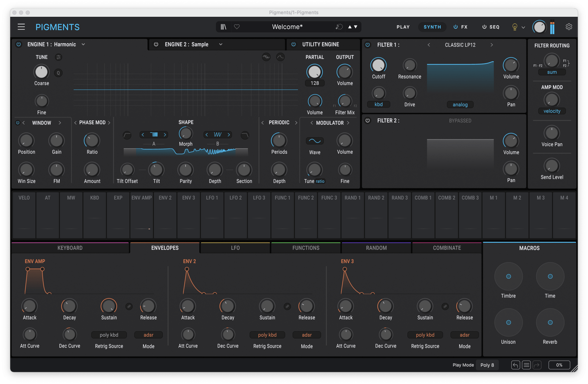This screenshot has width=588, height=384.
Task: Toggle the FX power switch
Action: tap(456, 27)
